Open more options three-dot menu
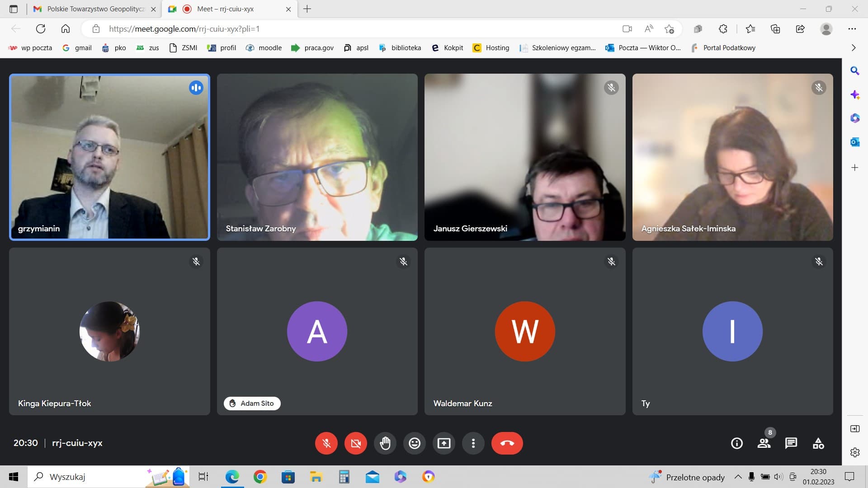This screenshot has width=868, height=488. coord(473,443)
